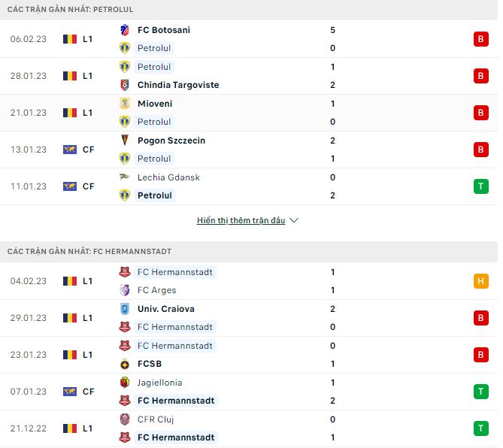Expand 'Hiển thị thêm trận đấu' chevron
The height and width of the screenshot is (448, 503).
pos(294,221)
